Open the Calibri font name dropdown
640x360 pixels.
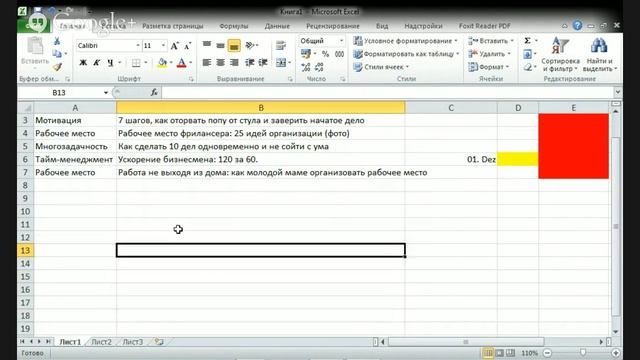click(138, 46)
